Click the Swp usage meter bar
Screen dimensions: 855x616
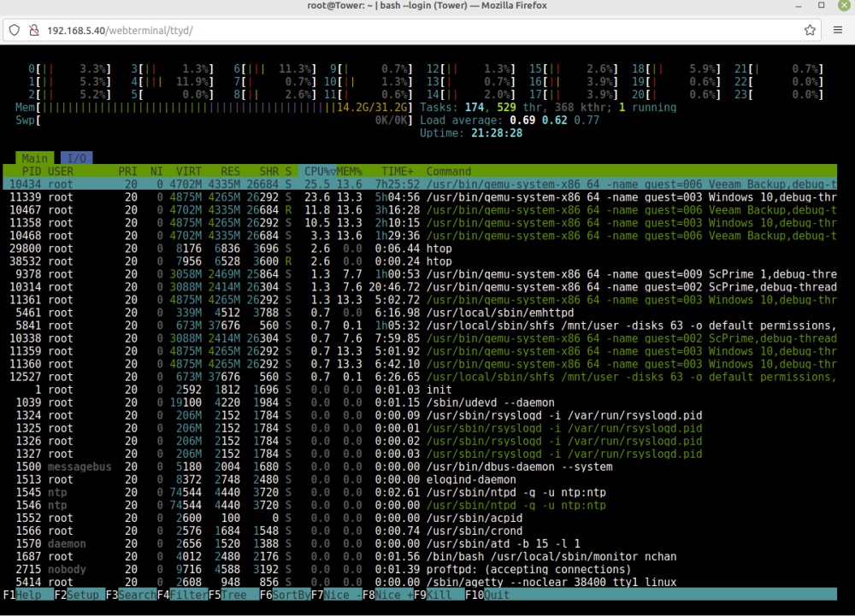215,120
